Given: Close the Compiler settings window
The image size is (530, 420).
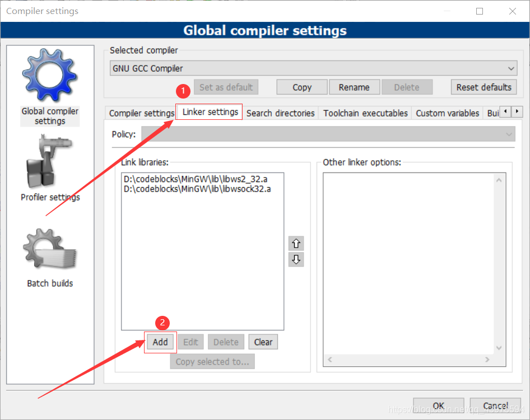Looking at the screenshot, I should pyautogui.click(x=513, y=11).
